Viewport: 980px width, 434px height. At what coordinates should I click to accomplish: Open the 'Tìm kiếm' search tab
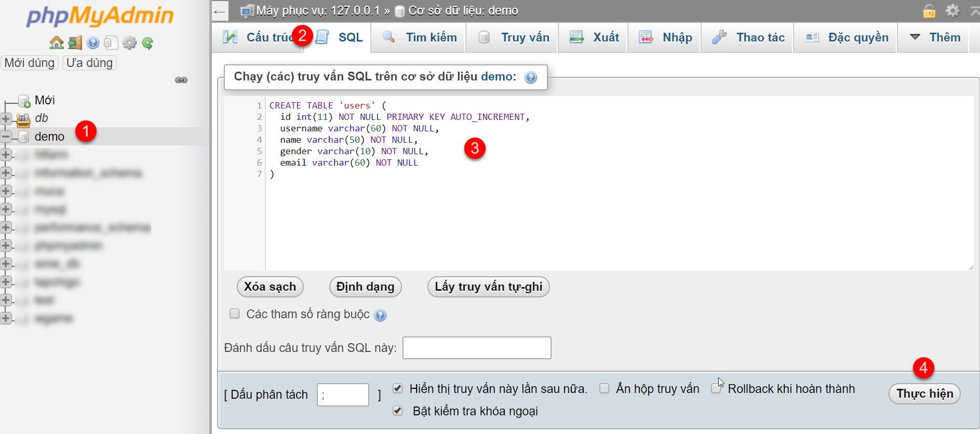420,37
